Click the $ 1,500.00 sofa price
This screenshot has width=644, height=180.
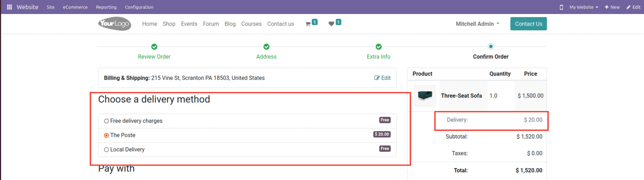coord(530,96)
